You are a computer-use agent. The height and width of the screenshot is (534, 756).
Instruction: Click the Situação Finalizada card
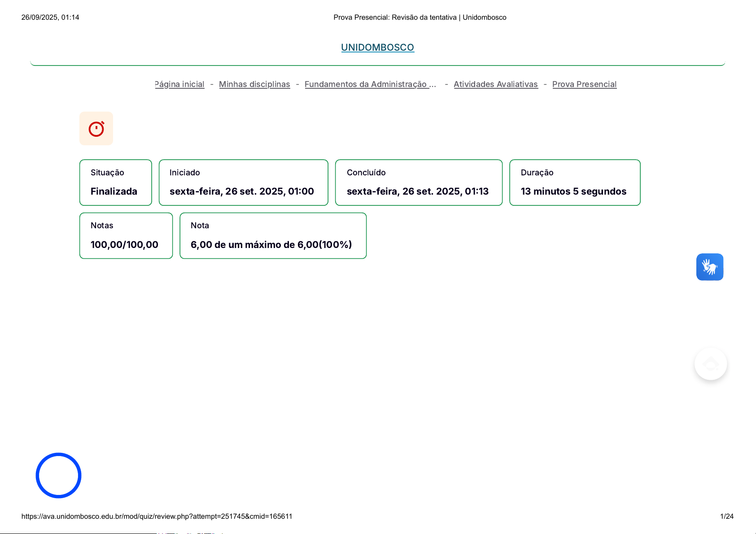tap(116, 182)
